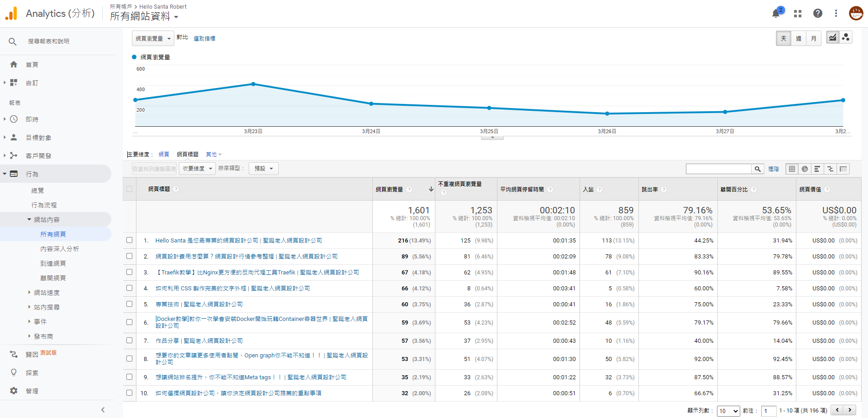The width and height of the screenshot is (868, 418).
Task: Check row 6 Docker教學 checkbox
Action: click(130, 322)
